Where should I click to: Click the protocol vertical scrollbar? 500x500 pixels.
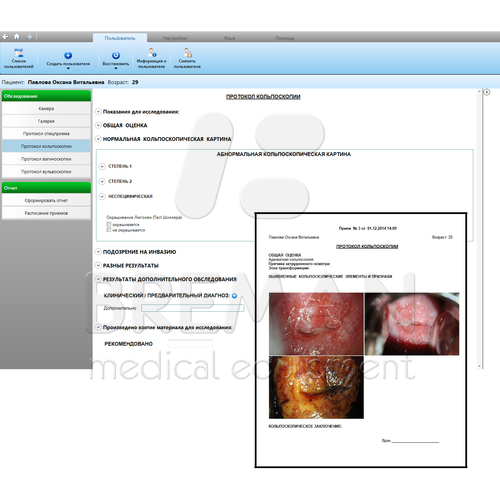(x=480, y=228)
